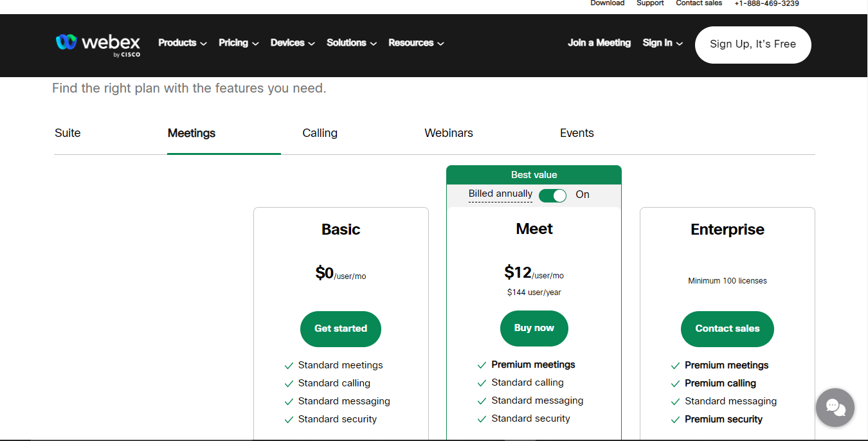This screenshot has height=441, width=868.
Task: Click the $12/user/mo price
Action: click(534, 273)
